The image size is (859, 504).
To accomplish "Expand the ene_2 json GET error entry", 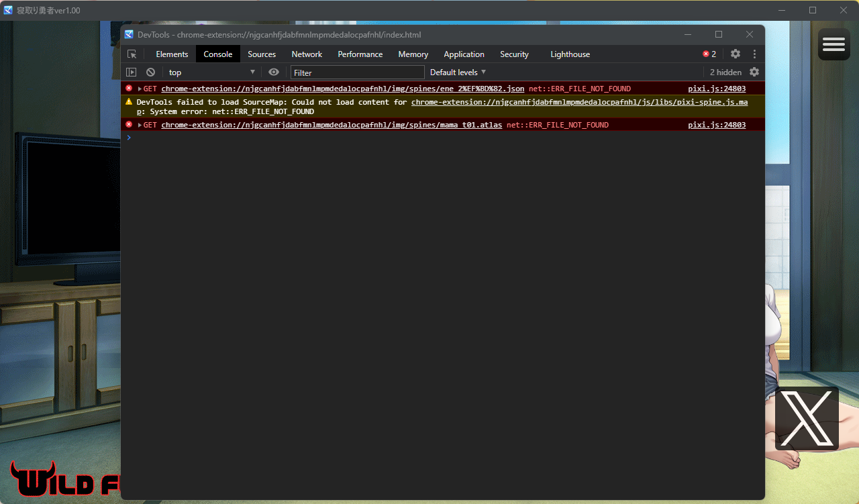I will pos(140,89).
